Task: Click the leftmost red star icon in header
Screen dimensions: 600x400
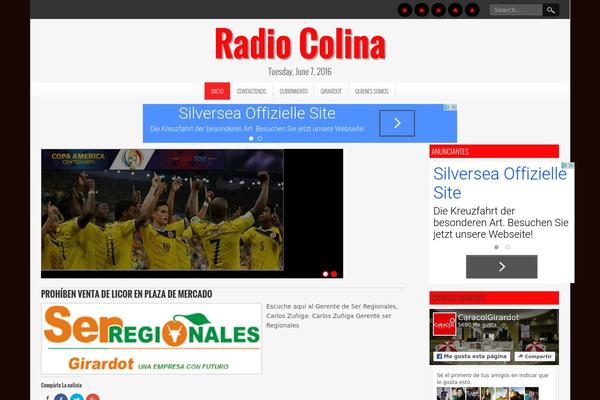Action: pyautogui.click(x=404, y=10)
